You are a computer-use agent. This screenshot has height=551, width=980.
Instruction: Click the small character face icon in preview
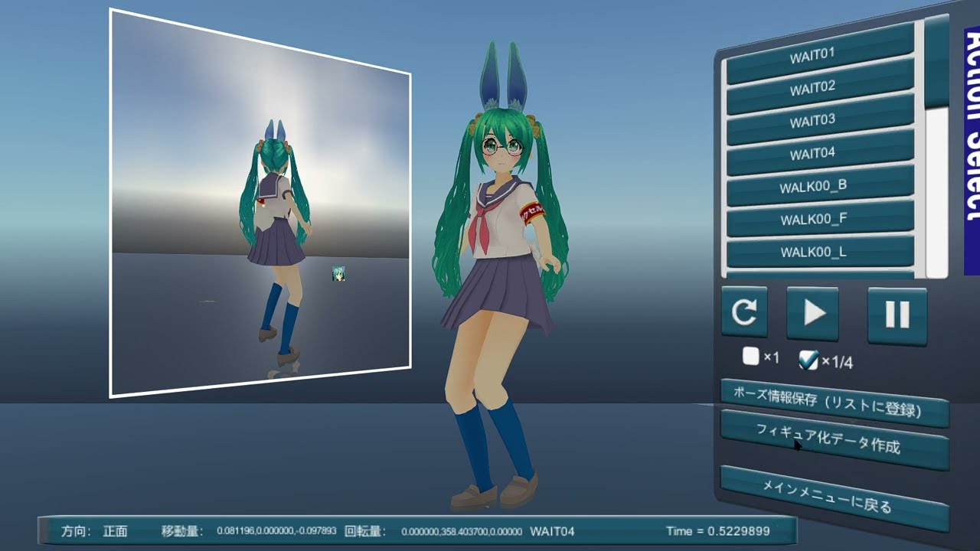pos(338,273)
